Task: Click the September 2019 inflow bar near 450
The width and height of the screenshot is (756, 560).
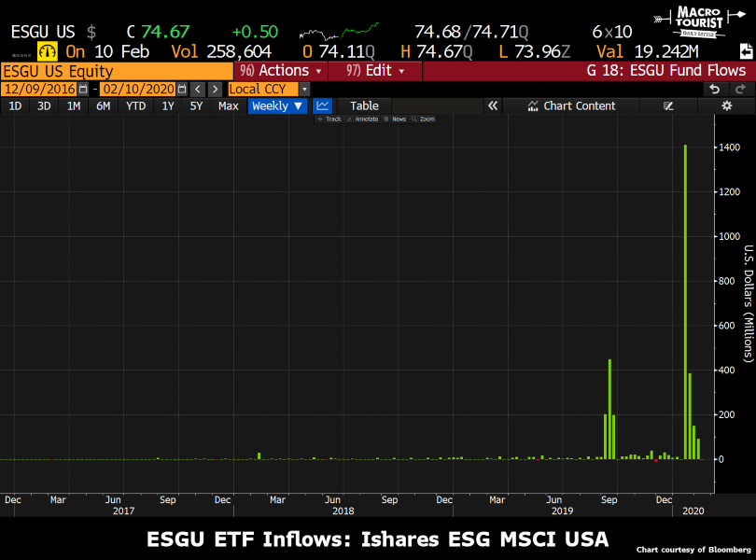Action: pyautogui.click(x=609, y=409)
